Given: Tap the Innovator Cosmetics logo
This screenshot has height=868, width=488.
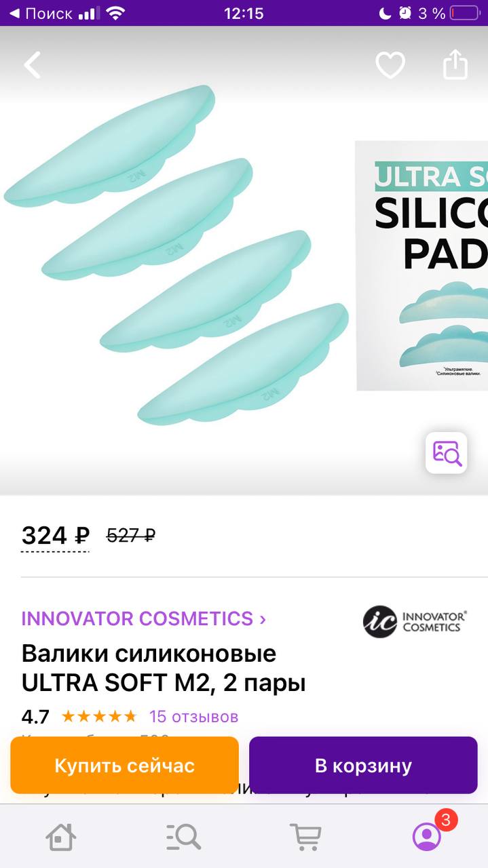Looking at the screenshot, I should click(x=415, y=621).
